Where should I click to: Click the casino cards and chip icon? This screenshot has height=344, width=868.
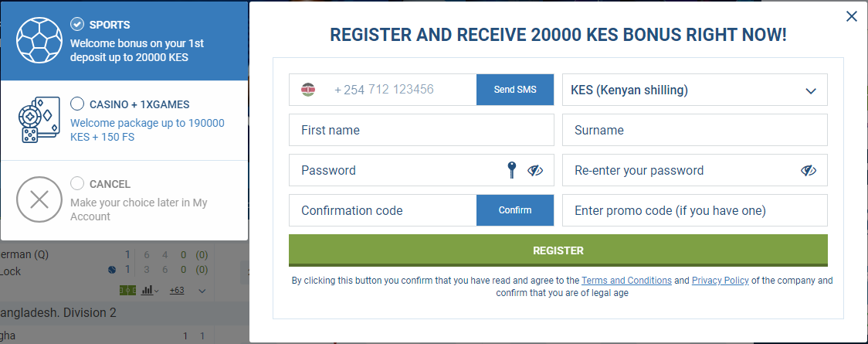point(39,120)
